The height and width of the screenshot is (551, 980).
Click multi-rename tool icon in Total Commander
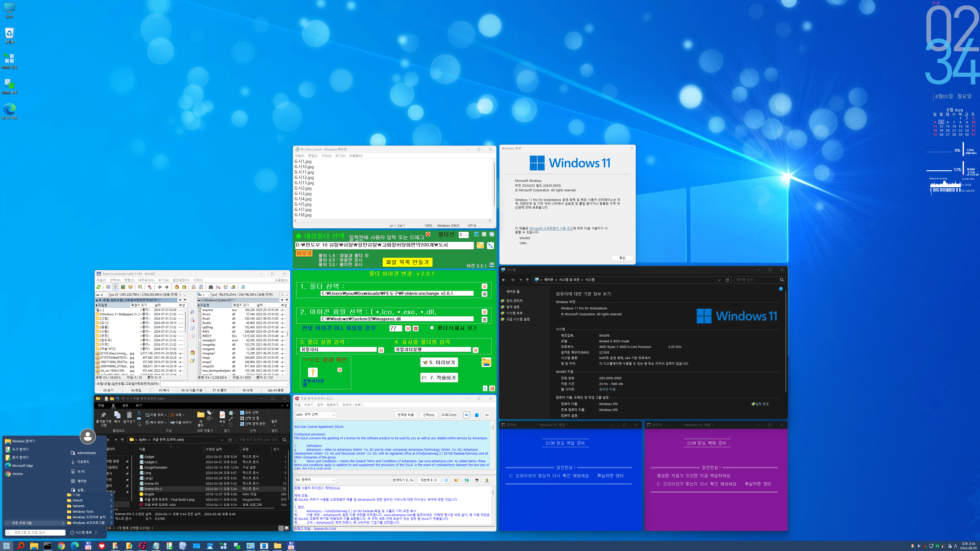(218, 287)
